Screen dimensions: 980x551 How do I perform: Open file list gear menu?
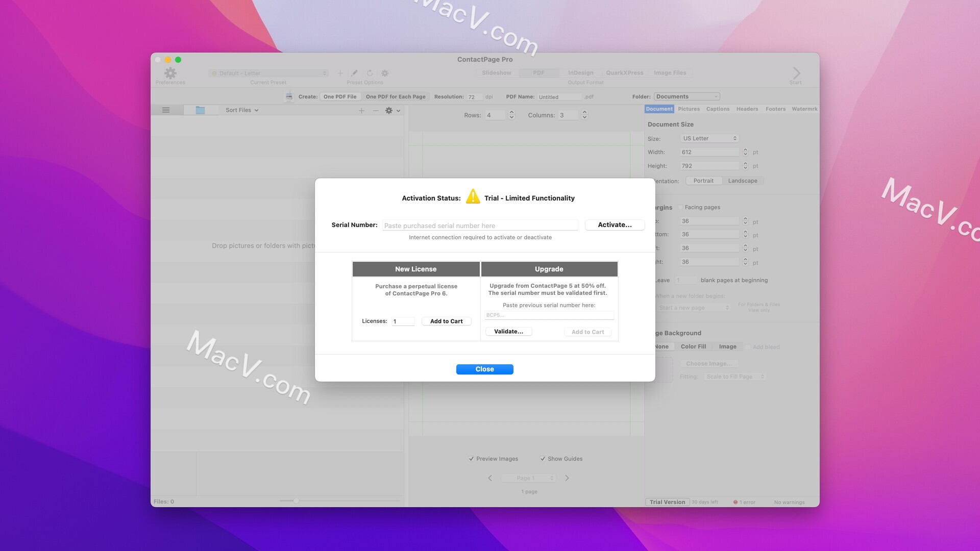[393, 110]
